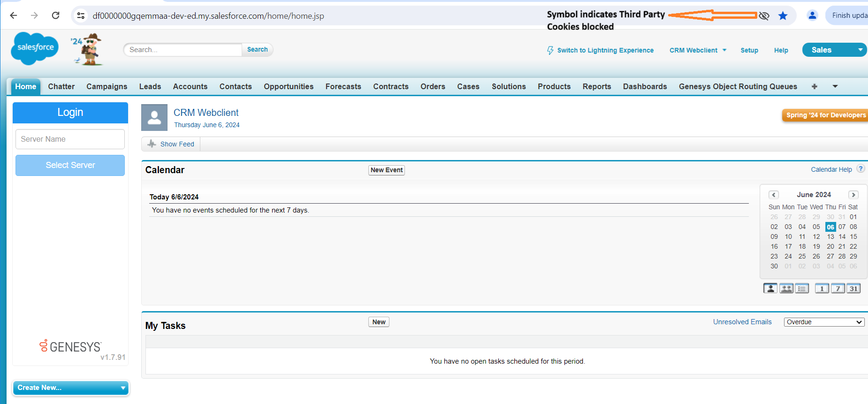Switch to the Dashboards tab
The image size is (868, 404).
(645, 86)
